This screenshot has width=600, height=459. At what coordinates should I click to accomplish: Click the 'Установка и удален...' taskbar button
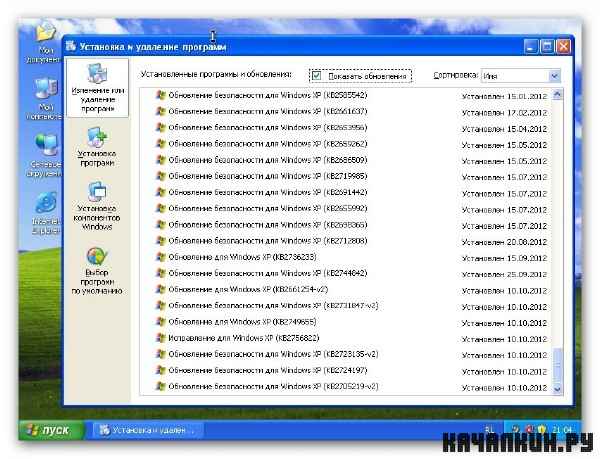click(x=148, y=430)
